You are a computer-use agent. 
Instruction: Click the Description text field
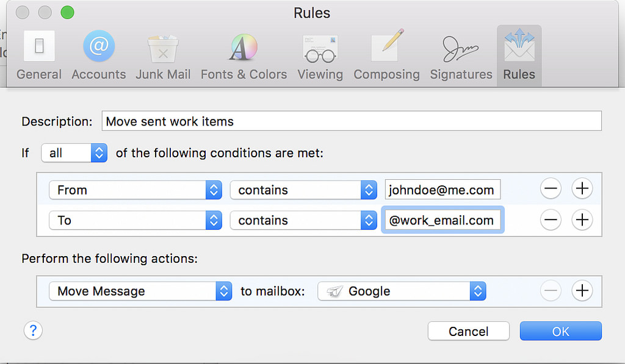click(352, 121)
